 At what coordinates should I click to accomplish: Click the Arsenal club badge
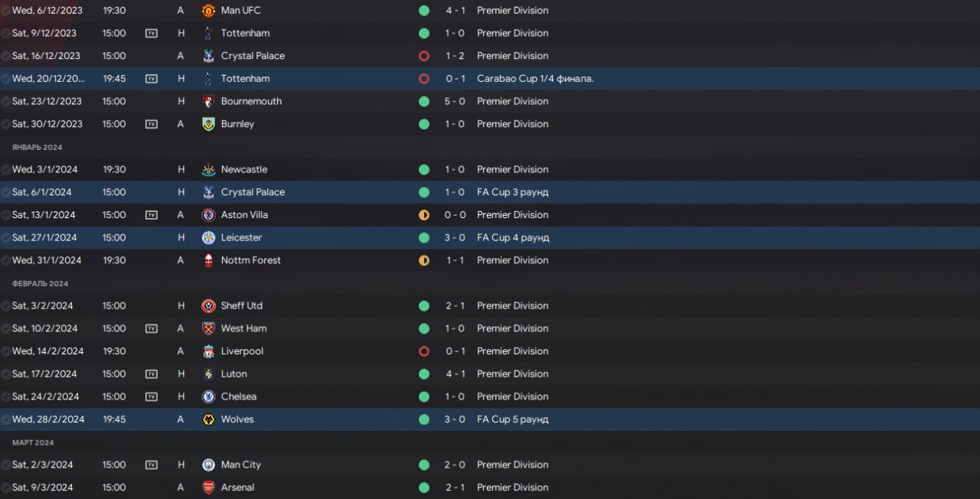point(208,488)
